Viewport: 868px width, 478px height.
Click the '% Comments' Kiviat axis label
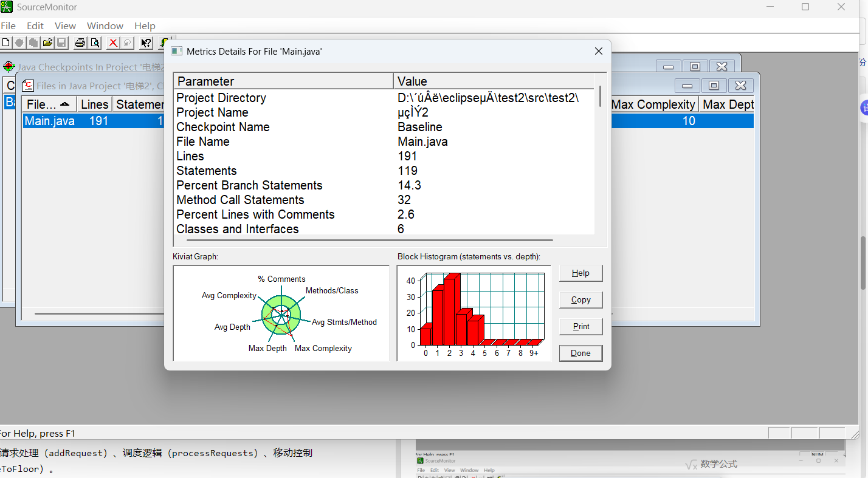[281, 279]
